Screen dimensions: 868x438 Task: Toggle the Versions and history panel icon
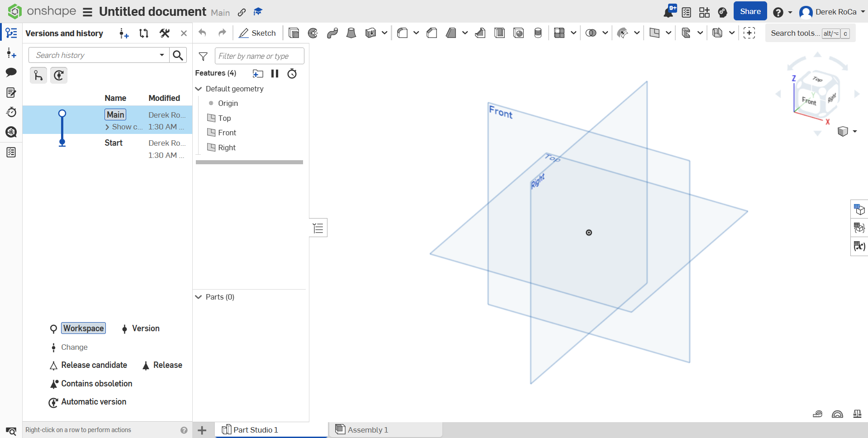click(x=11, y=33)
